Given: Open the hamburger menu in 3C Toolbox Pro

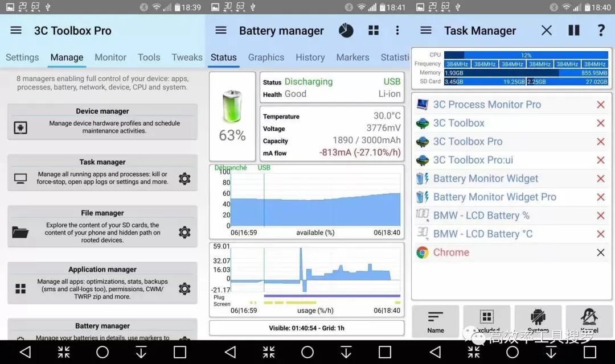Looking at the screenshot, I should click(16, 30).
